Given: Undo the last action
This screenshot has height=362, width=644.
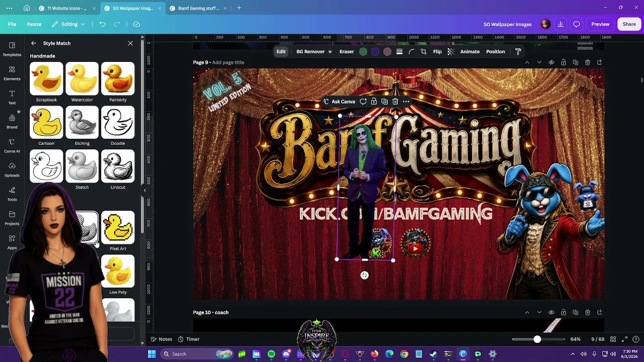Looking at the screenshot, I should 103,24.
